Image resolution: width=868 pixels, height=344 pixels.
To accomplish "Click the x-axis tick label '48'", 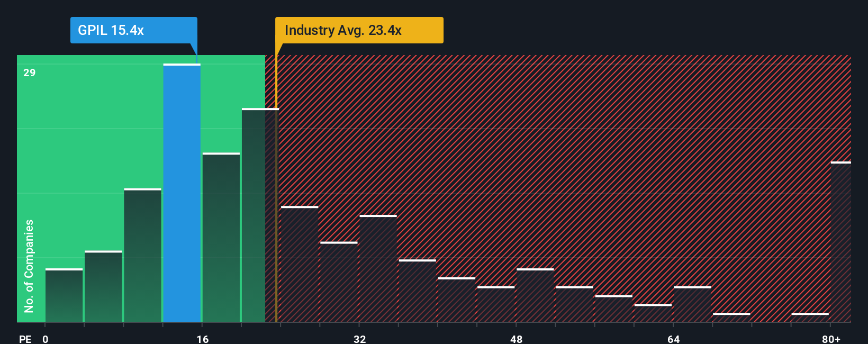I will [517, 339].
